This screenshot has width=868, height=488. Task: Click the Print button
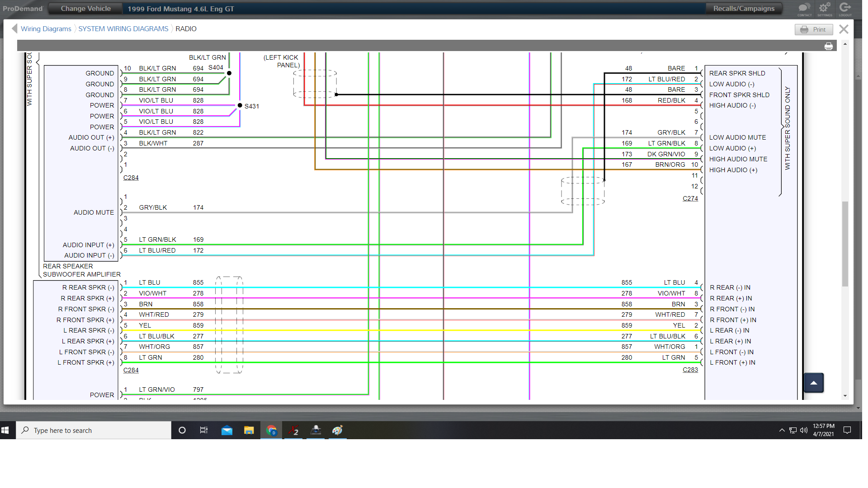pos(813,29)
